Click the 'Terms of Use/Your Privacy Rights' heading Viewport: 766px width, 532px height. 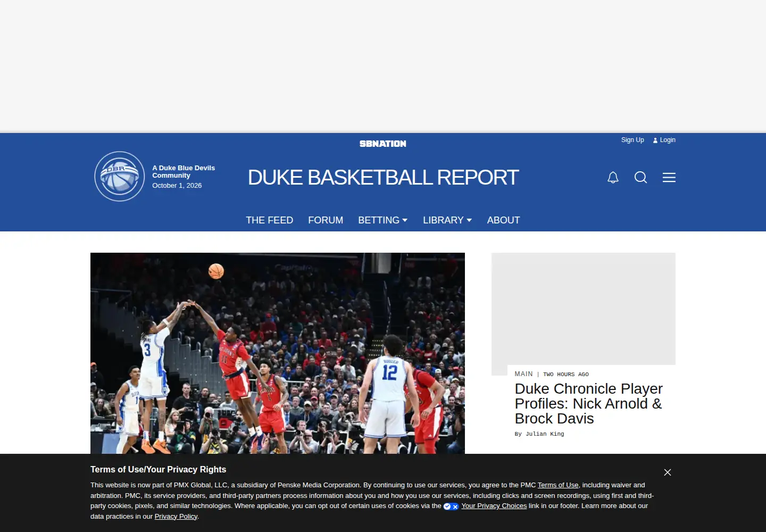click(x=158, y=470)
